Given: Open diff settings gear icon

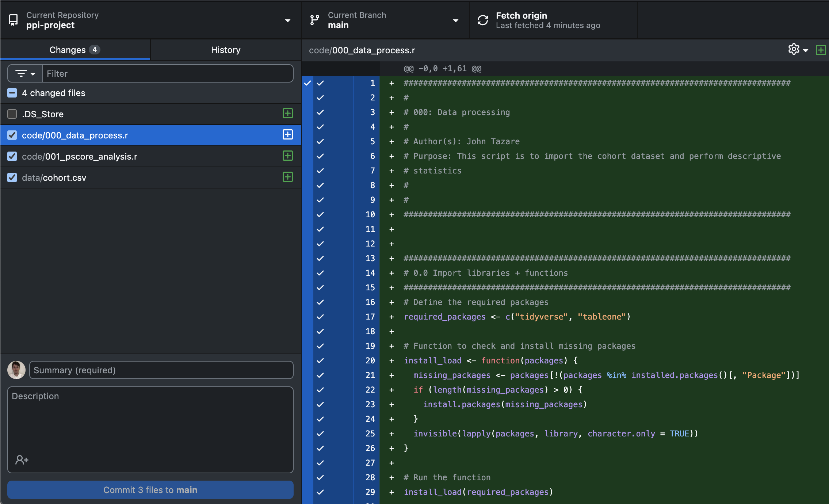Looking at the screenshot, I should coord(794,49).
